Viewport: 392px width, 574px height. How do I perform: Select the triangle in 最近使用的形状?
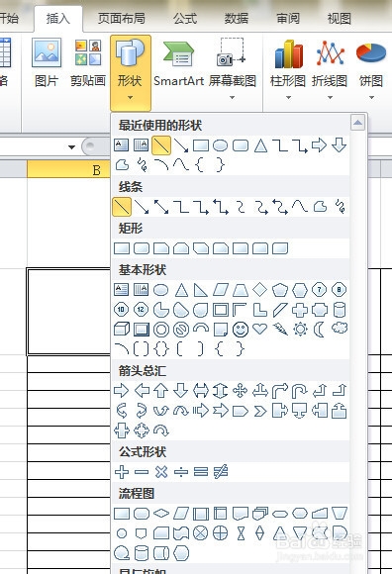[x=260, y=145]
